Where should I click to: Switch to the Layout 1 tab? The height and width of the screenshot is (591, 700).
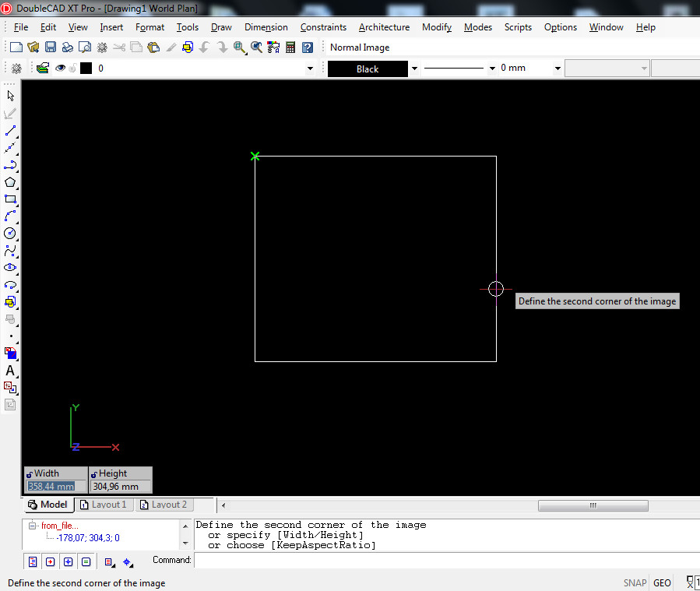103,505
